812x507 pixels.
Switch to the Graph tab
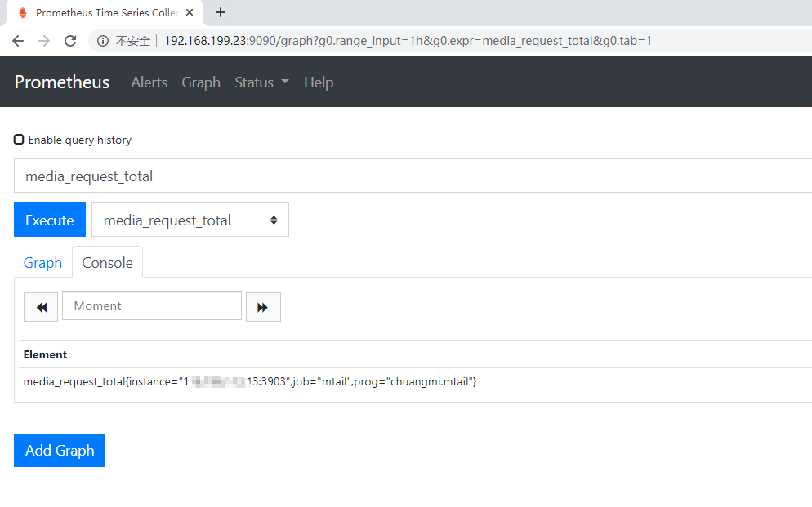point(43,263)
